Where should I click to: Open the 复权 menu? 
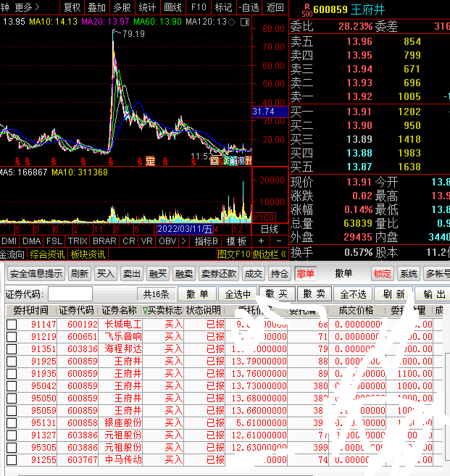(72, 7)
